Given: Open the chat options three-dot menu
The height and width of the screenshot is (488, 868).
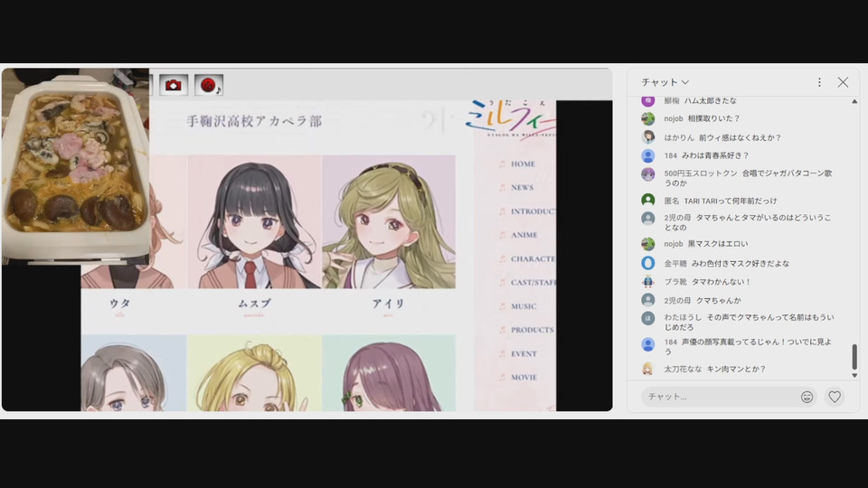Looking at the screenshot, I should (x=819, y=82).
